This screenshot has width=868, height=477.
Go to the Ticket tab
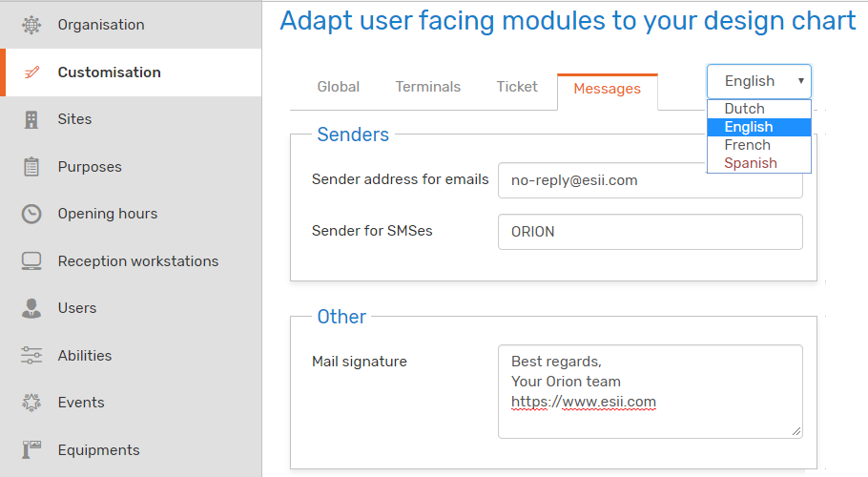(517, 87)
